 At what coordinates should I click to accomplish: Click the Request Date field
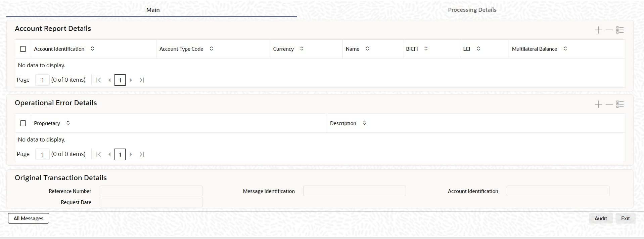tap(151, 202)
